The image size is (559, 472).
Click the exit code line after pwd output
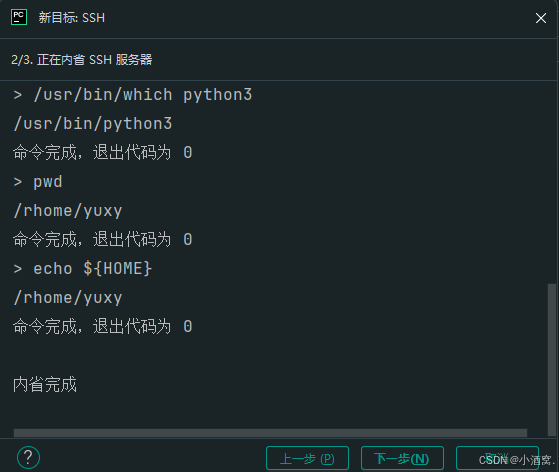[103, 240]
